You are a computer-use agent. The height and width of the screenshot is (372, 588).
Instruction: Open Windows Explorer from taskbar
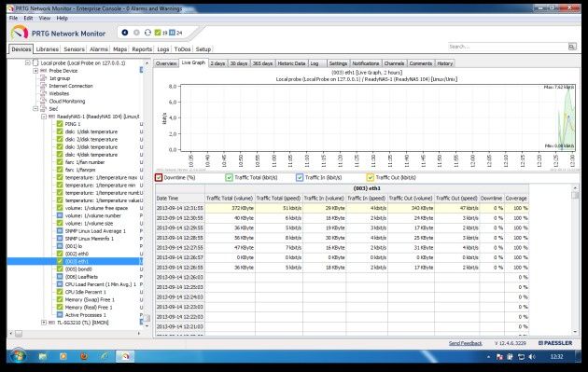tap(42, 356)
